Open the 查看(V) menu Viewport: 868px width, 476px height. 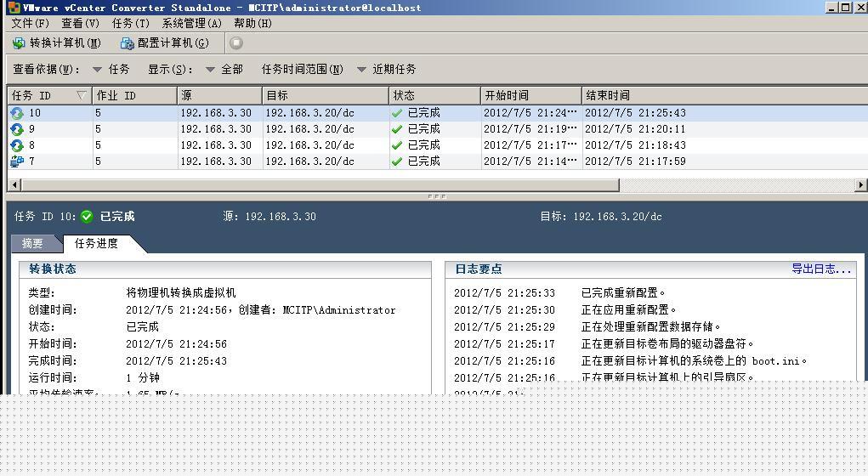[80, 23]
